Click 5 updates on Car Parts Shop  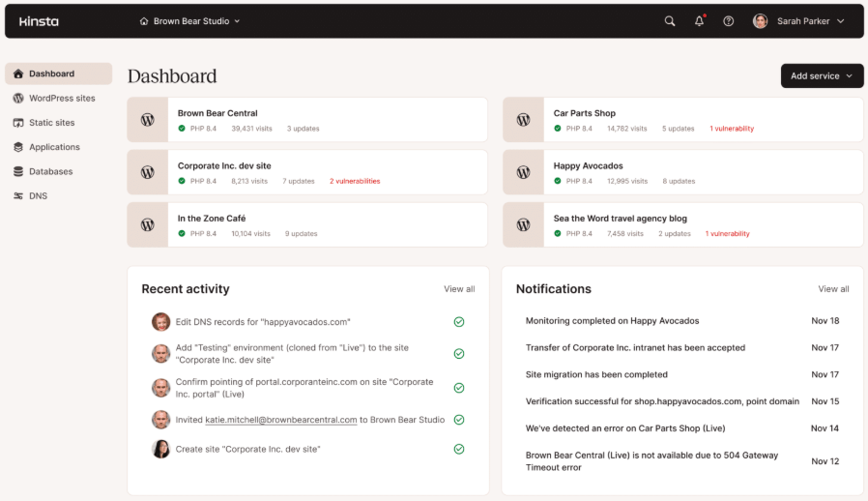(679, 129)
